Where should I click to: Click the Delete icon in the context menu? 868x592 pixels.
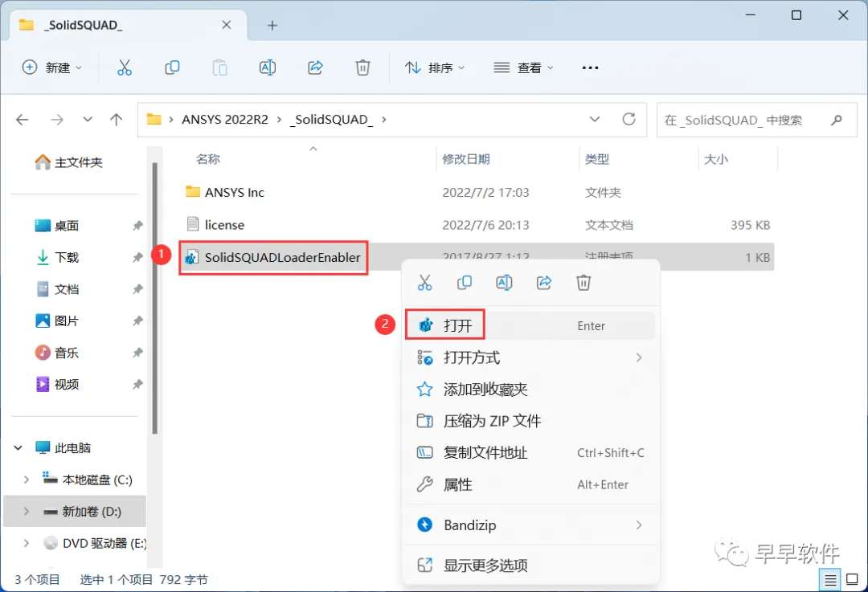[x=583, y=283]
